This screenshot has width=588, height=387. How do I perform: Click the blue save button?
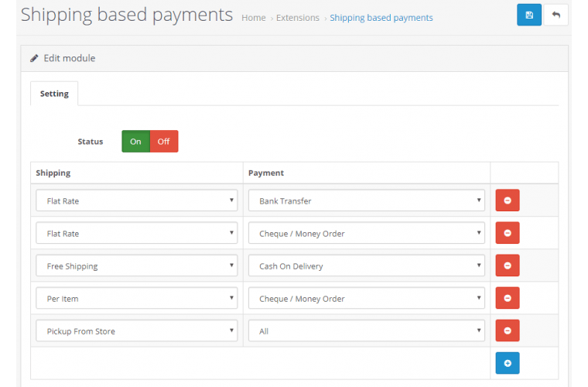click(x=528, y=15)
